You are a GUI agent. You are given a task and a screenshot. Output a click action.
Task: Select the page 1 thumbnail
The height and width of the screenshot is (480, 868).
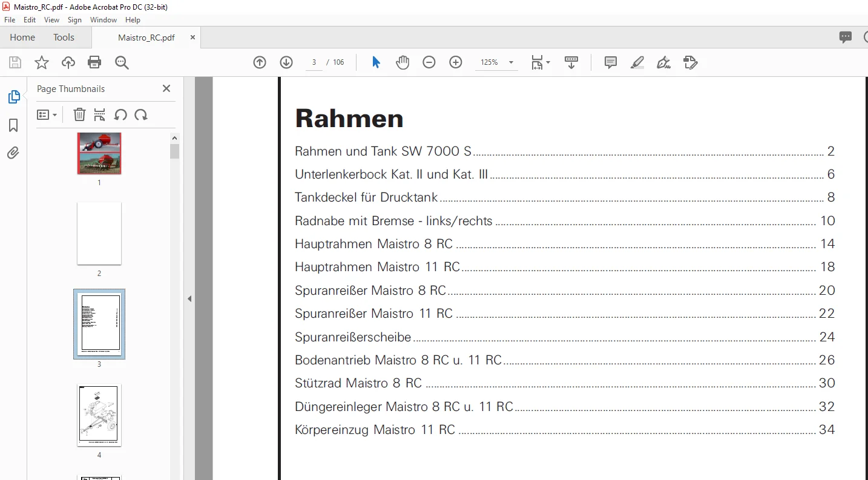pos(99,153)
